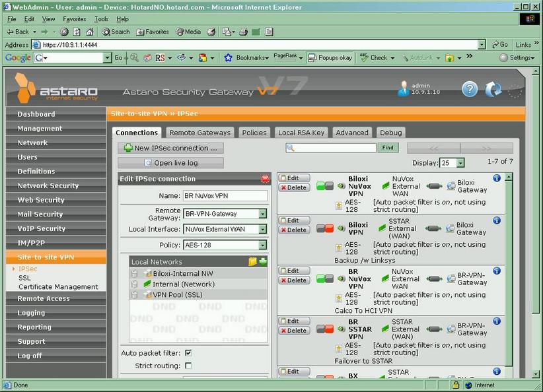Open the Display count dropdown

point(460,163)
